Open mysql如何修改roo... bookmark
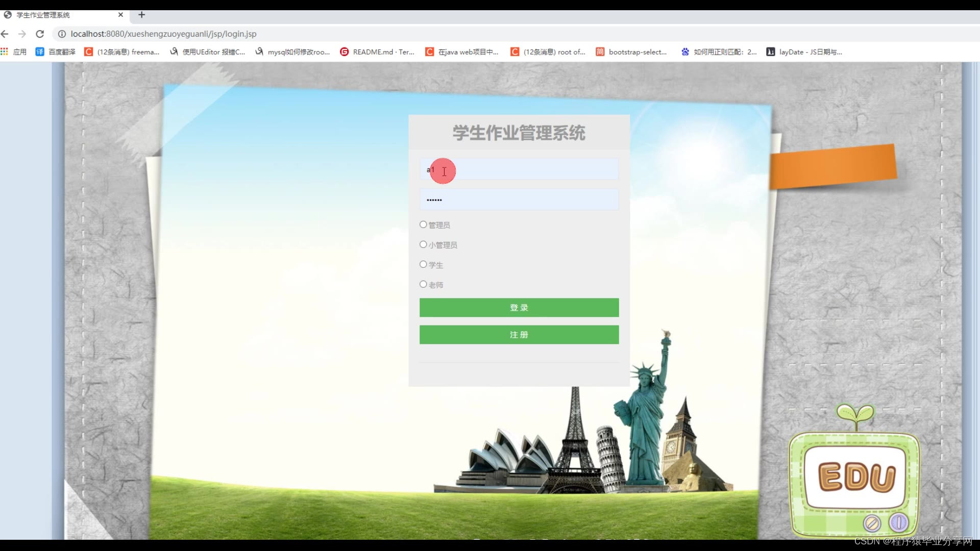The height and width of the screenshot is (551, 980). tap(293, 52)
